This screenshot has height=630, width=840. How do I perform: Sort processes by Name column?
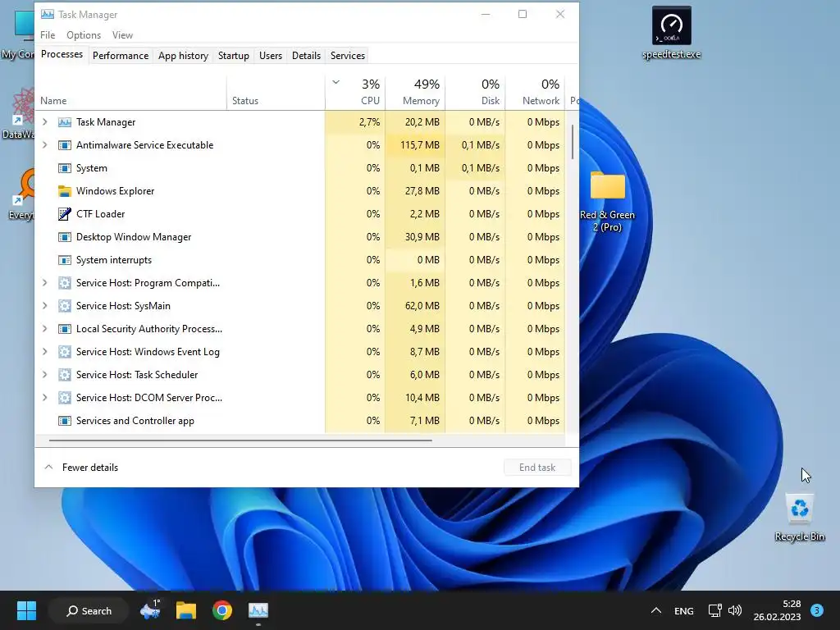[x=131, y=92]
